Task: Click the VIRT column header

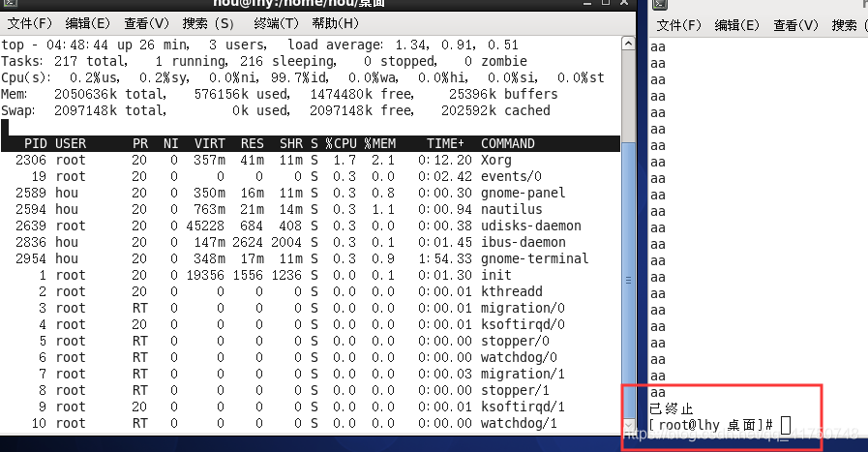Action: coord(210,143)
